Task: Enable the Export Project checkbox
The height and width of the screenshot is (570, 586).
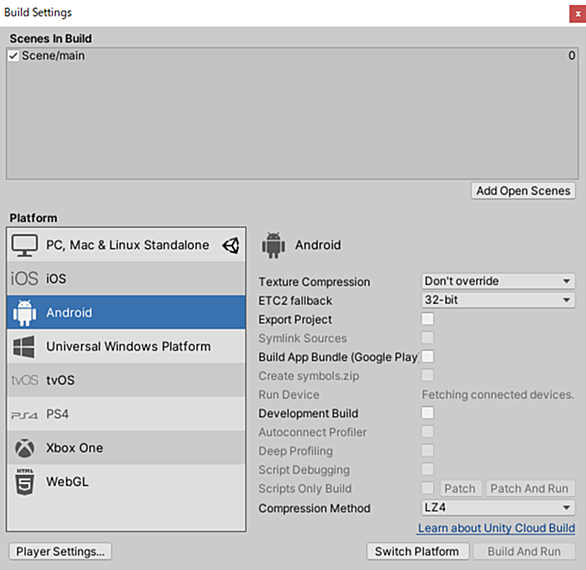Action: (428, 319)
